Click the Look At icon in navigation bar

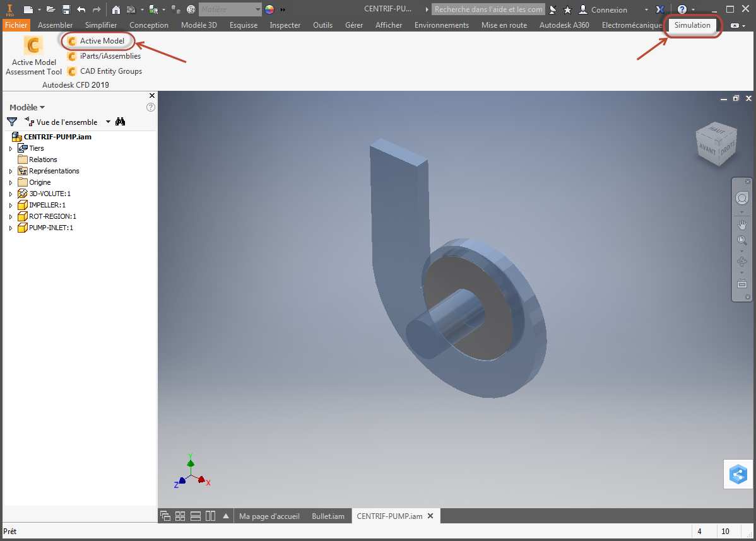tap(742, 284)
